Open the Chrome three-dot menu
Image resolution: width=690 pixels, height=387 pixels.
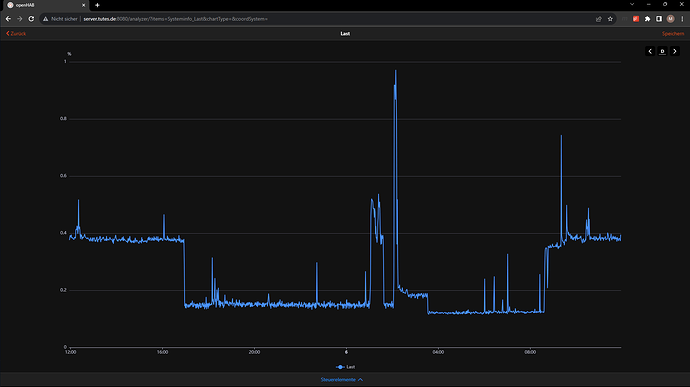pos(683,19)
